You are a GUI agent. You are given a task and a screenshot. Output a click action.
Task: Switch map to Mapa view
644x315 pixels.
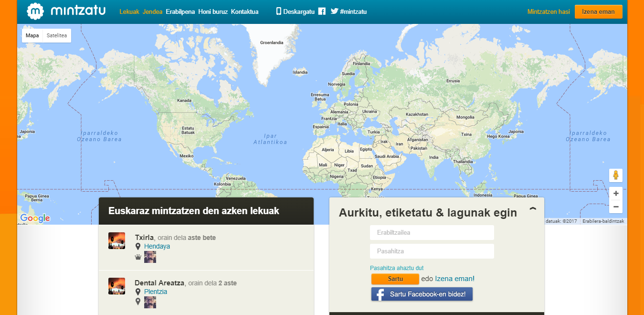click(x=32, y=36)
